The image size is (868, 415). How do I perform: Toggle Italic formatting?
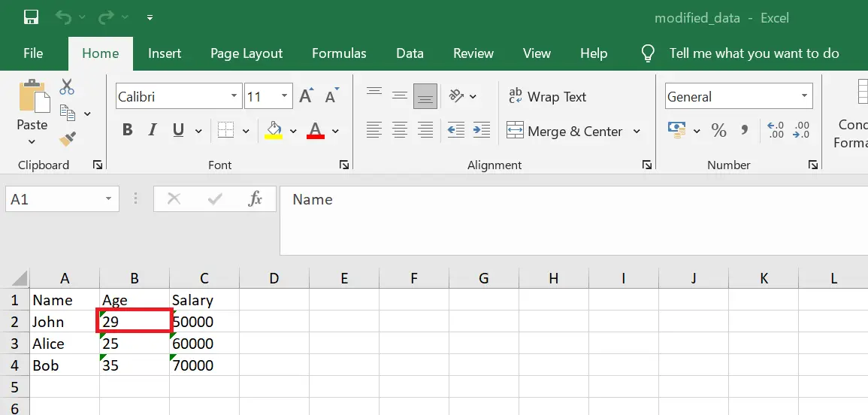pos(153,131)
